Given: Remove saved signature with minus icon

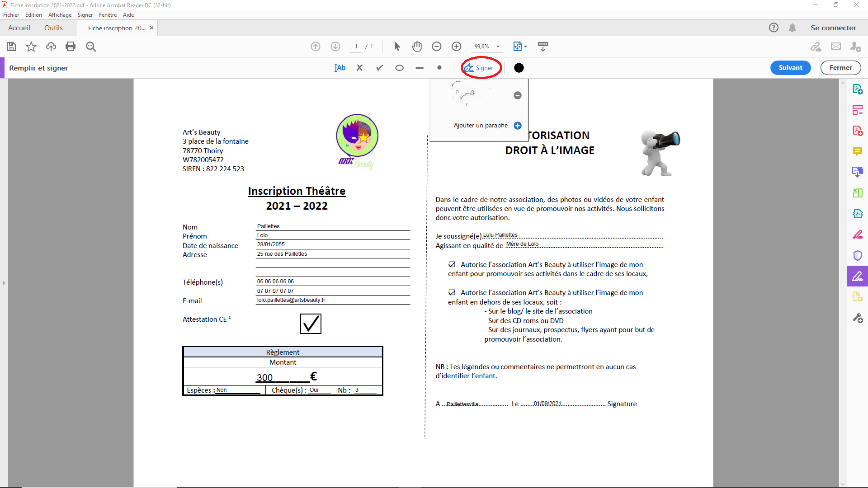Looking at the screenshot, I should tap(518, 95).
